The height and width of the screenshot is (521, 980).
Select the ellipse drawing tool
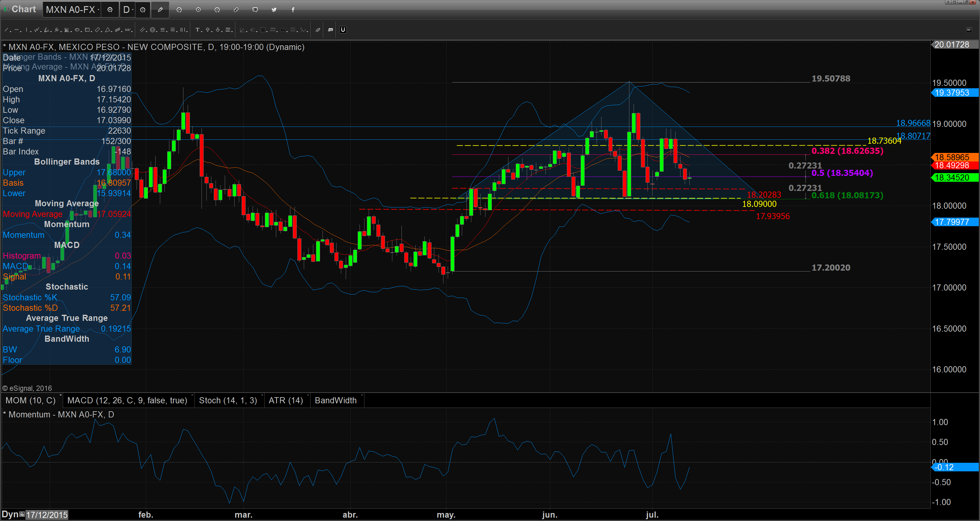click(x=77, y=30)
